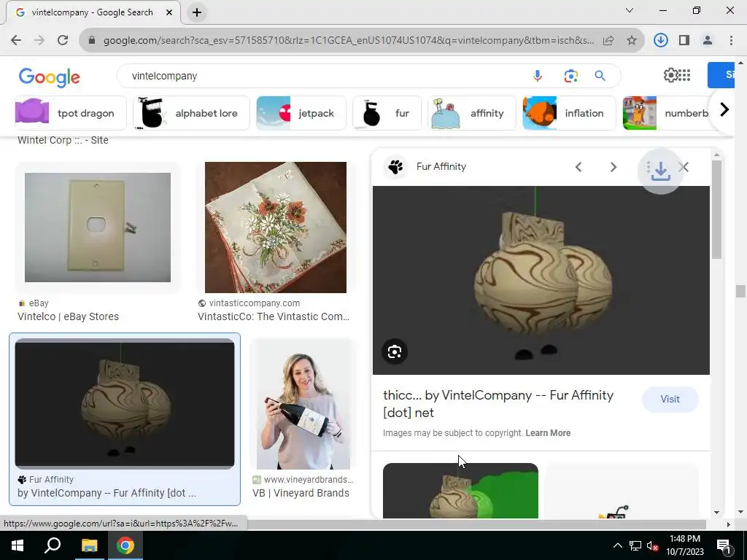The image size is (747, 560).
Task: Open the 'VB | Vineyard Brands' result link
Action: (301, 493)
